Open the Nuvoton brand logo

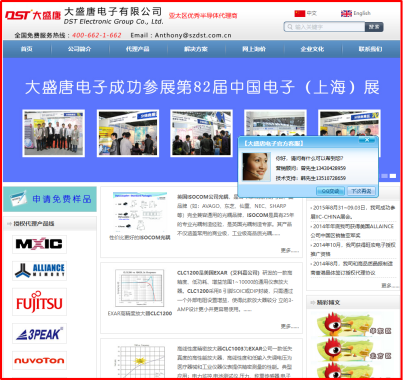pyautogui.click(x=39, y=360)
